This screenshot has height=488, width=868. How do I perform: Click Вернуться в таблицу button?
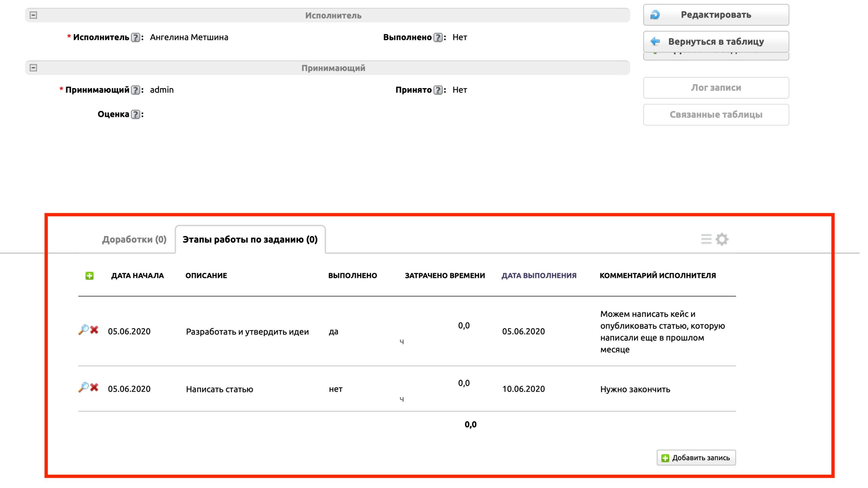coord(716,42)
